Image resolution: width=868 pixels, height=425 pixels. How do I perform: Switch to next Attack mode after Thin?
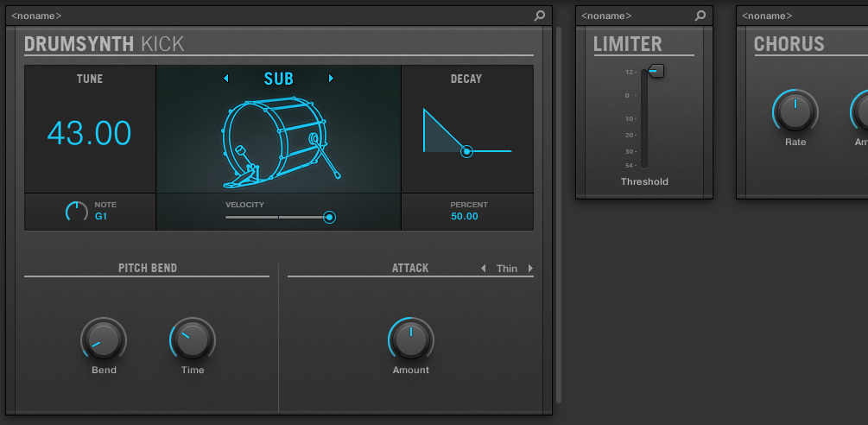coord(530,269)
